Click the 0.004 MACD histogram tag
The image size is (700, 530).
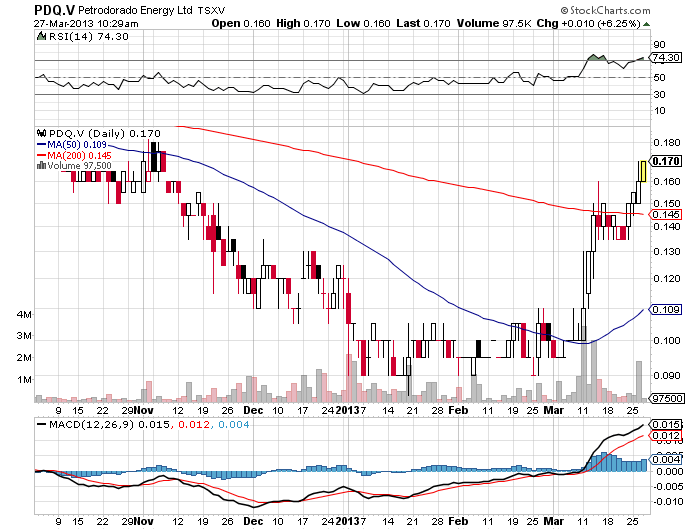(x=666, y=459)
